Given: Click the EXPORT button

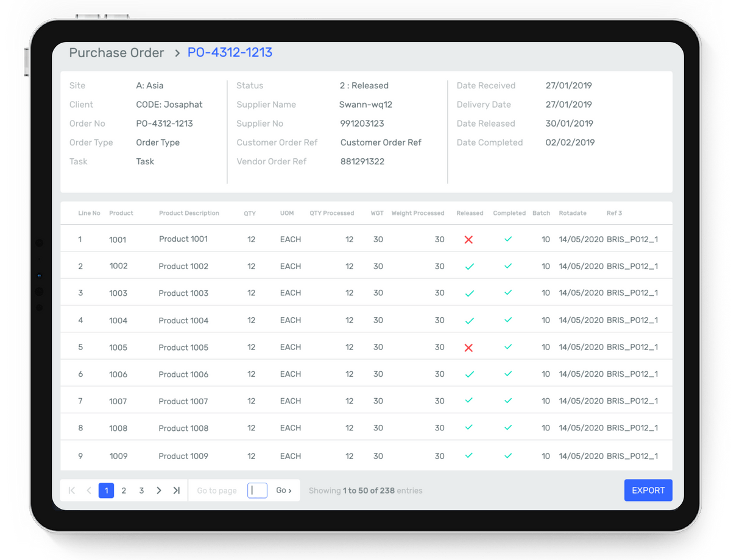Looking at the screenshot, I should (648, 491).
